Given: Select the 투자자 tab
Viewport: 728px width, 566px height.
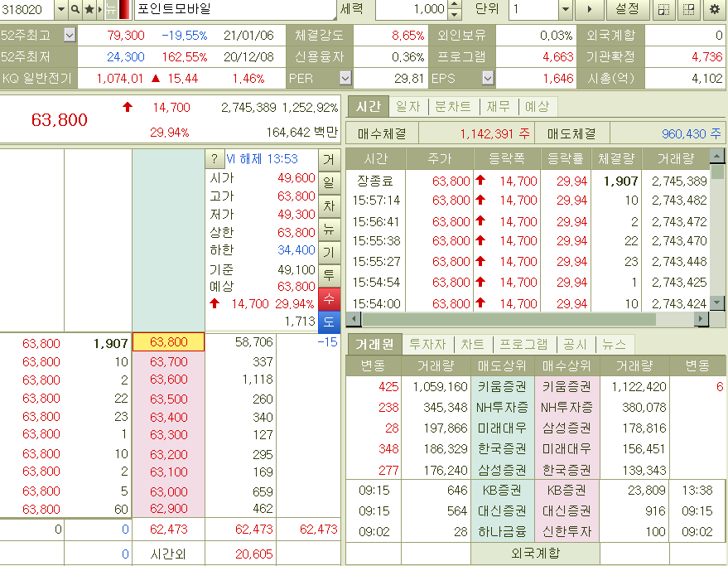Looking at the screenshot, I should pos(427,345).
